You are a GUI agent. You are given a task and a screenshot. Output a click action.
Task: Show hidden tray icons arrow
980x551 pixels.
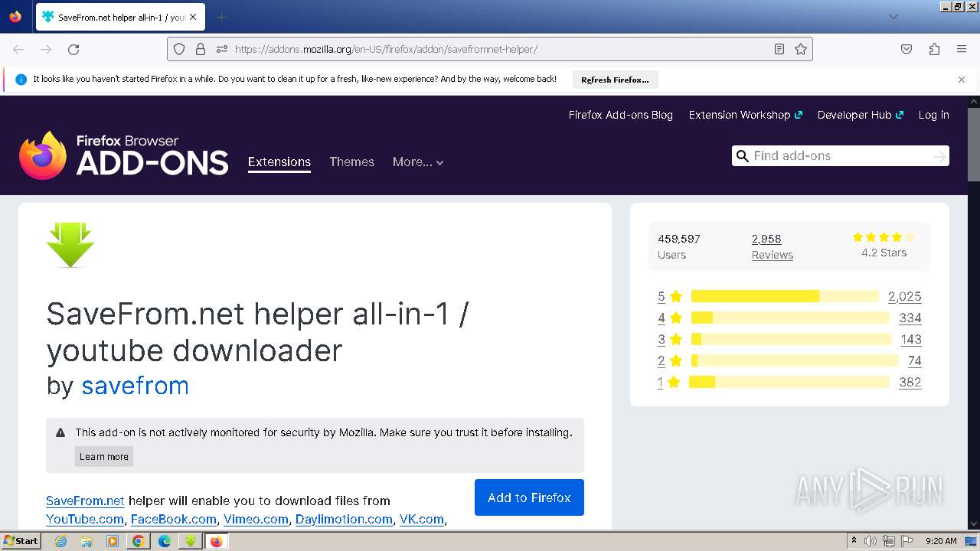coord(854,541)
